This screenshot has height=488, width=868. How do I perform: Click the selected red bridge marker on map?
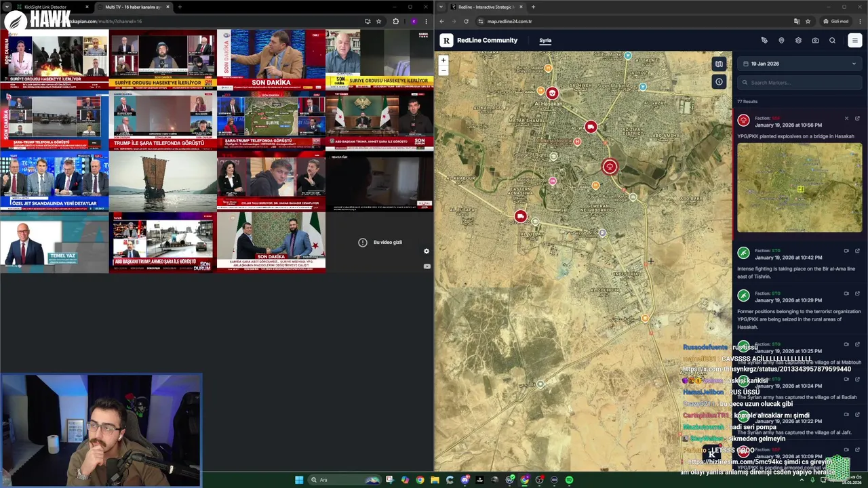pyautogui.click(x=610, y=167)
